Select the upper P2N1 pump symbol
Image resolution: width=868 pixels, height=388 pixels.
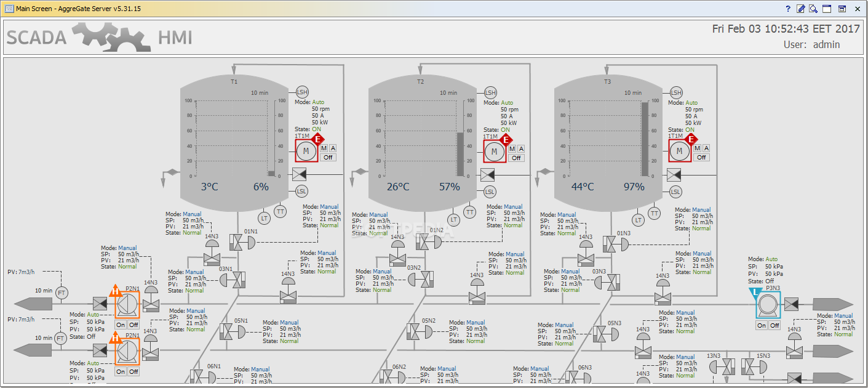point(127,304)
